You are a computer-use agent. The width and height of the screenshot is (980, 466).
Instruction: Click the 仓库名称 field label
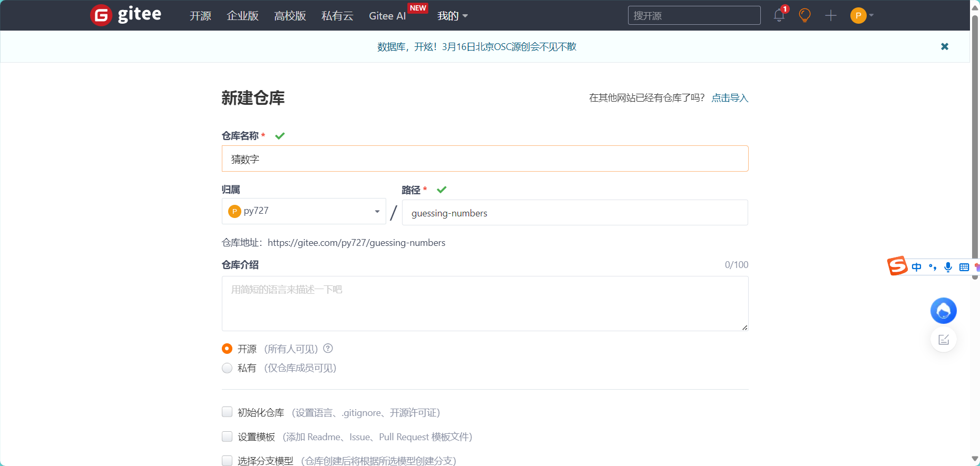pos(240,136)
